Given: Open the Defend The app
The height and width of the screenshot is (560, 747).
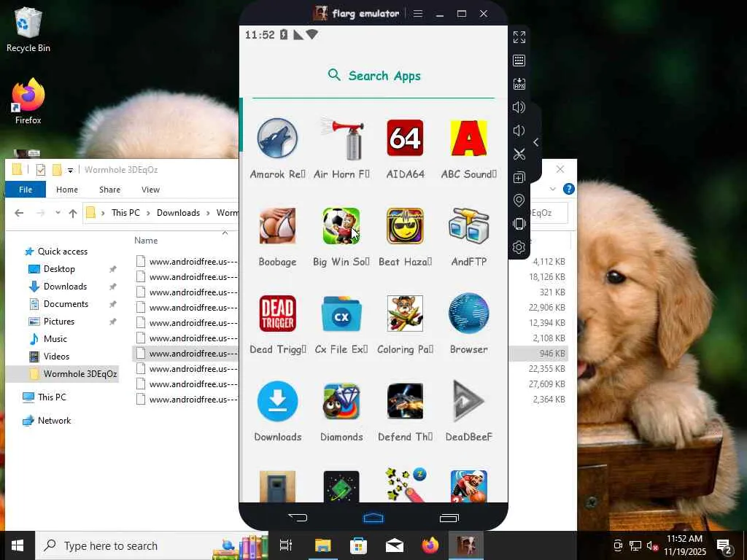Looking at the screenshot, I should tap(405, 402).
